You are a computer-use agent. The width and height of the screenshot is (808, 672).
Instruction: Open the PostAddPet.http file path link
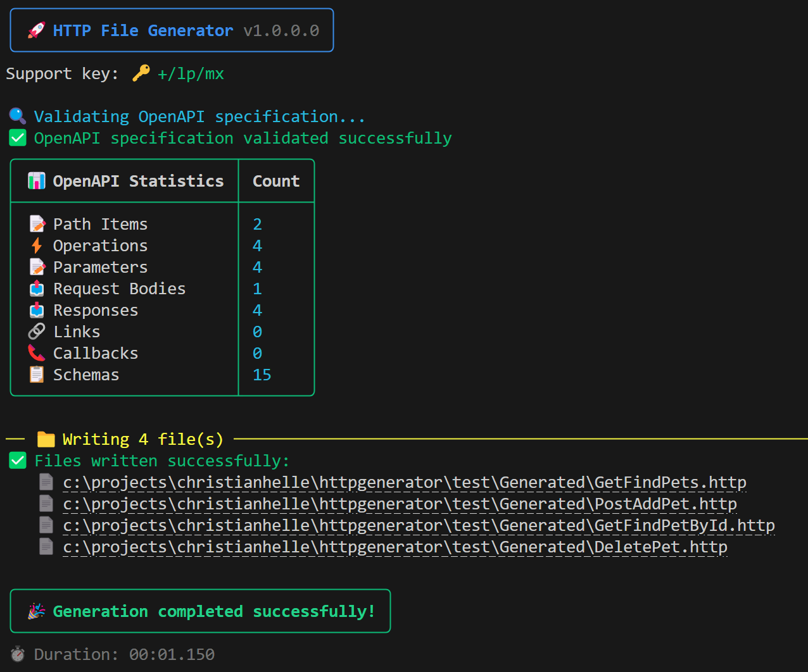pyautogui.click(x=400, y=504)
